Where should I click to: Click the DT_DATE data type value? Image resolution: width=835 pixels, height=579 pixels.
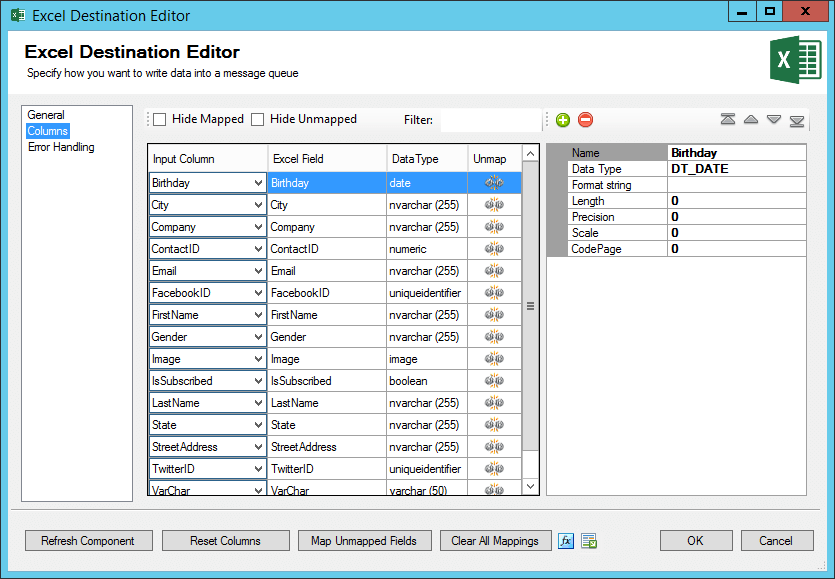point(736,169)
